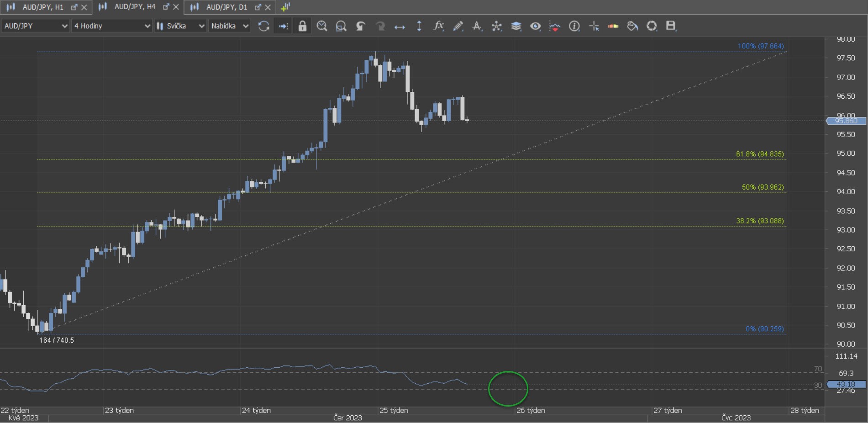Click the refresh chart icon
The width and height of the screenshot is (868, 423).
pos(263,26)
